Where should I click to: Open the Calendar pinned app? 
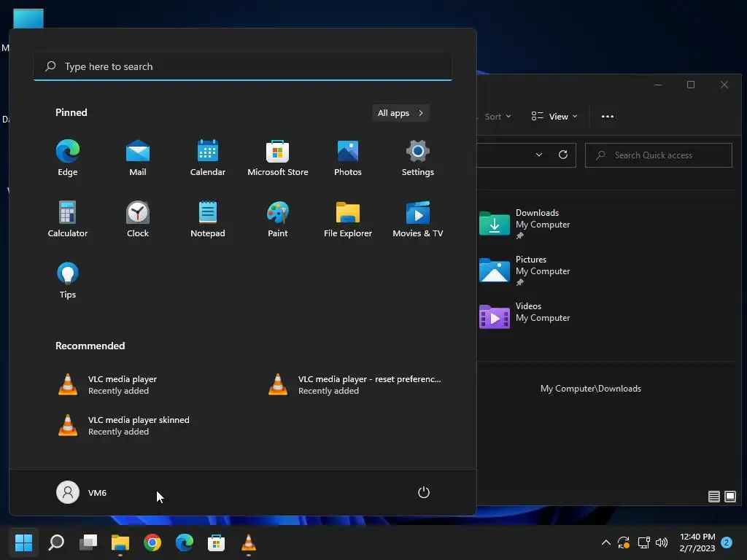pos(208,158)
